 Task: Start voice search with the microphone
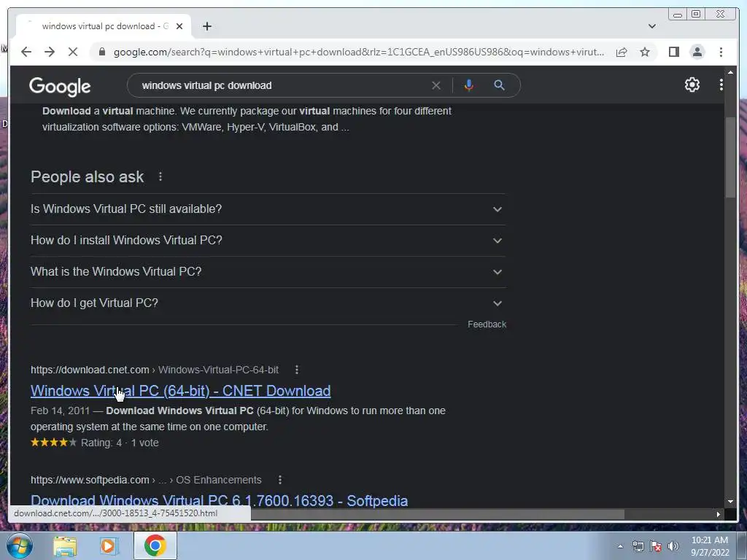[469, 86]
